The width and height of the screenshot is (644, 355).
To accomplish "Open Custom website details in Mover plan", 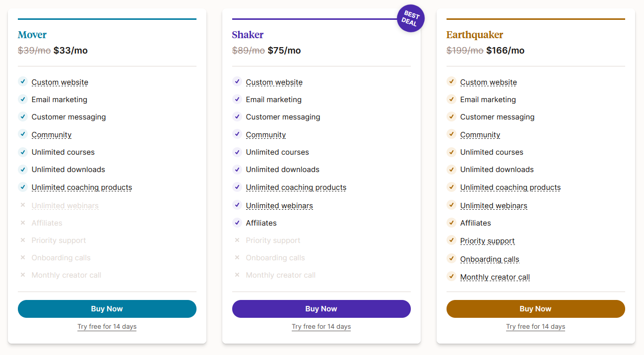I will click(x=60, y=82).
